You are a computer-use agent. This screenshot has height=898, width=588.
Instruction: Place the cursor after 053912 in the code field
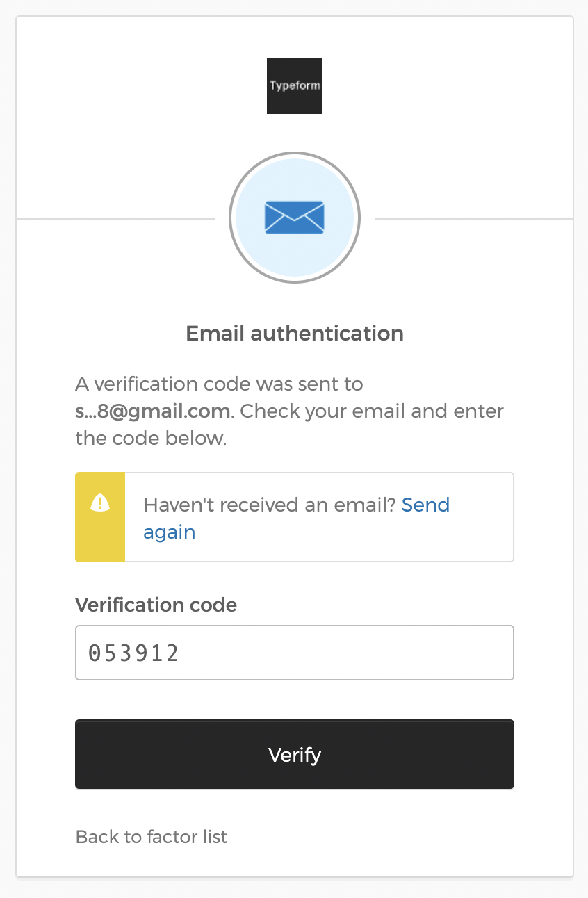(x=182, y=653)
